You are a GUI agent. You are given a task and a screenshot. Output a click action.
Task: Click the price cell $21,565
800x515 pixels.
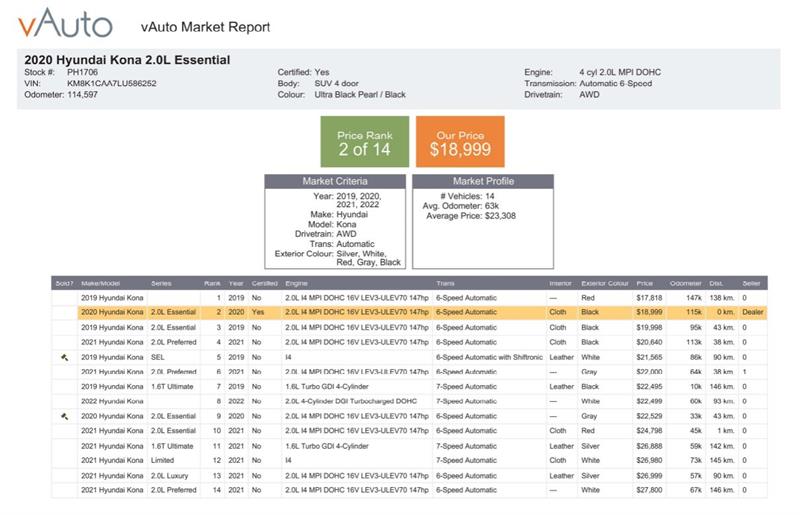649,357
